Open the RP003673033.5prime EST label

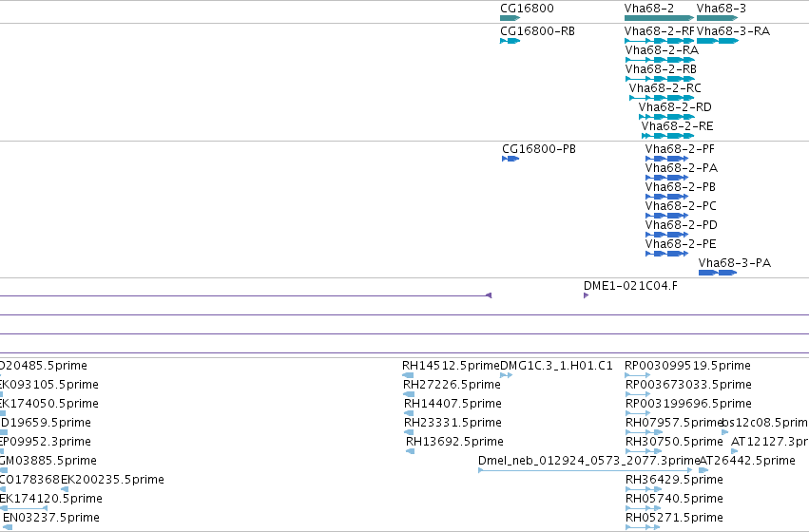pos(688,385)
